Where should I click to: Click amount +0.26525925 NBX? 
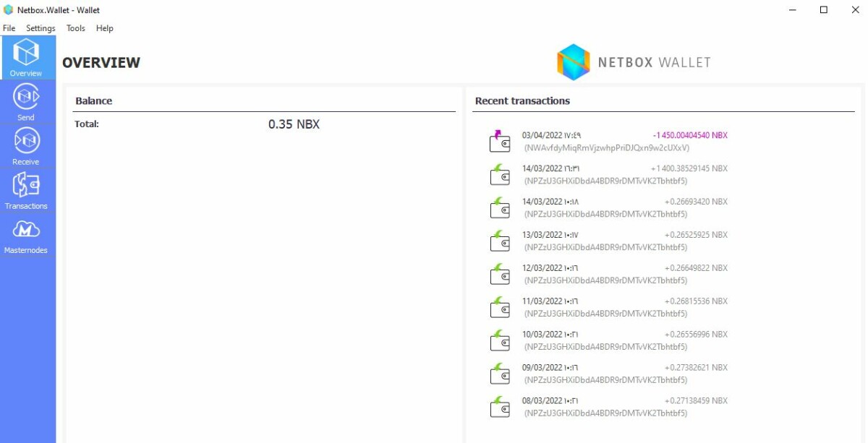[697, 235]
